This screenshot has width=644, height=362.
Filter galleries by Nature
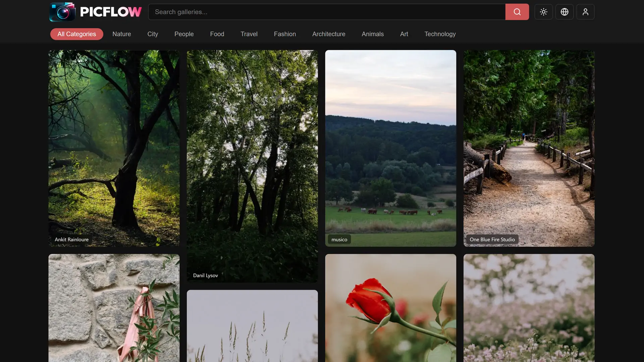click(x=121, y=34)
